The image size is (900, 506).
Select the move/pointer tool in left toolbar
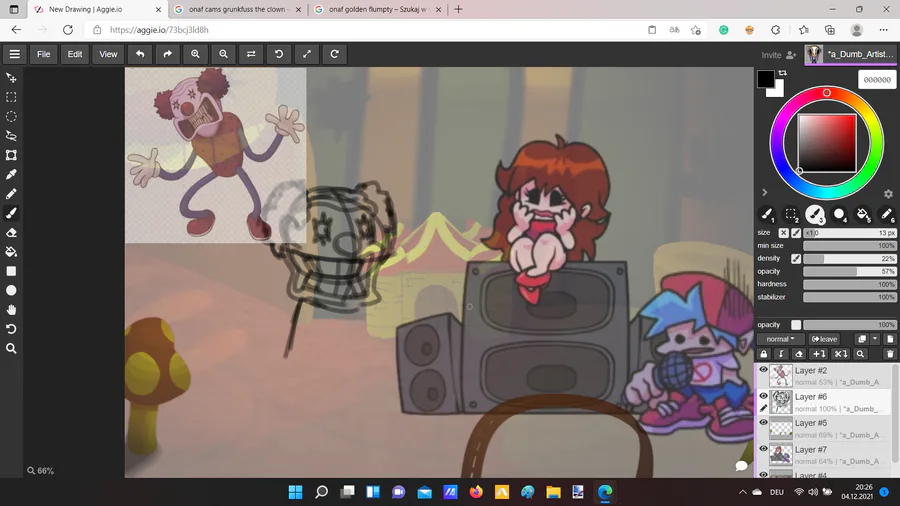click(11, 77)
